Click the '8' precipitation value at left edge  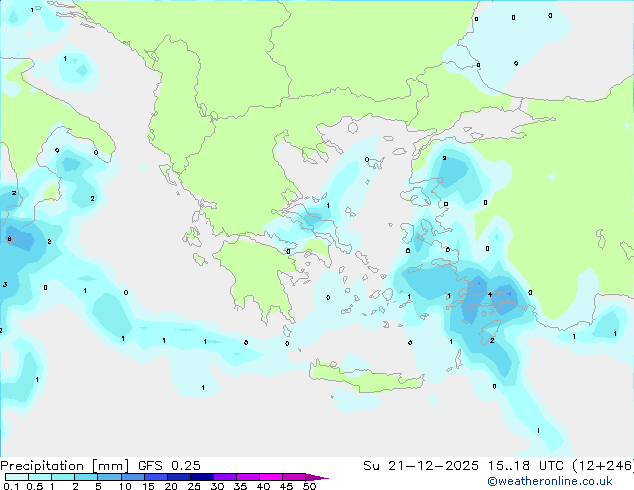pyautogui.click(x=9, y=239)
